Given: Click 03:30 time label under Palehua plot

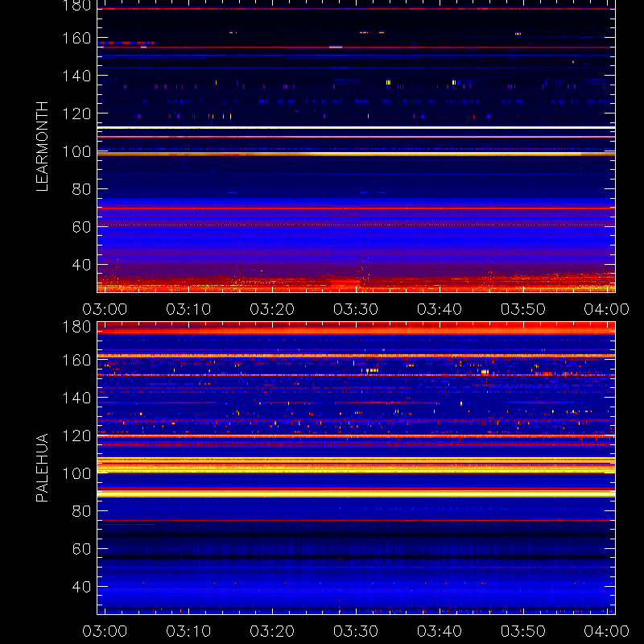Looking at the screenshot, I should tap(356, 631).
